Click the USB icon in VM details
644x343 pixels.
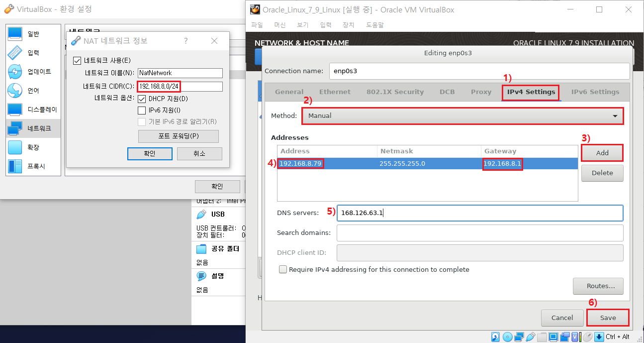(201, 214)
